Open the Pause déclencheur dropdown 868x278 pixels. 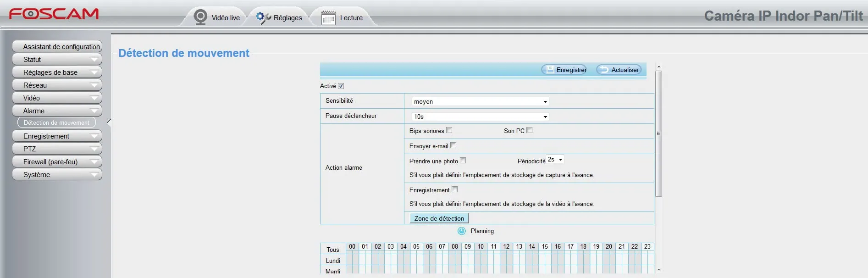pyautogui.click(x=480, y=117)
